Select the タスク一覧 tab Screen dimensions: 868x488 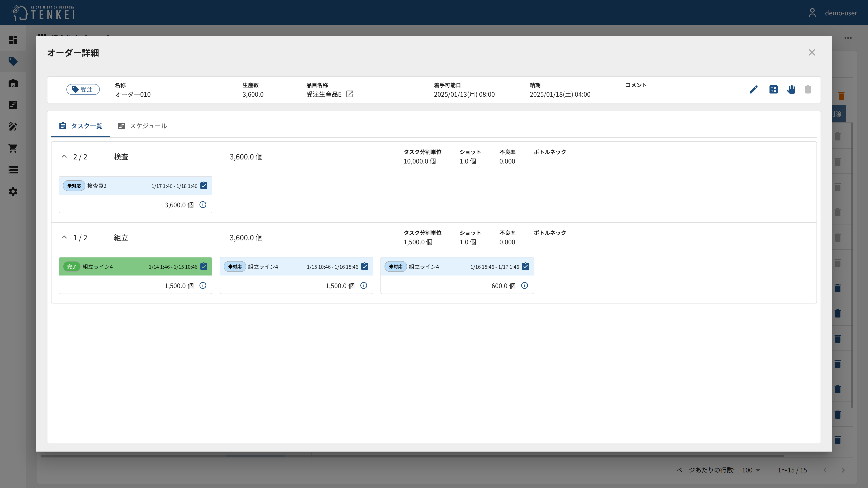pos(80,126)
